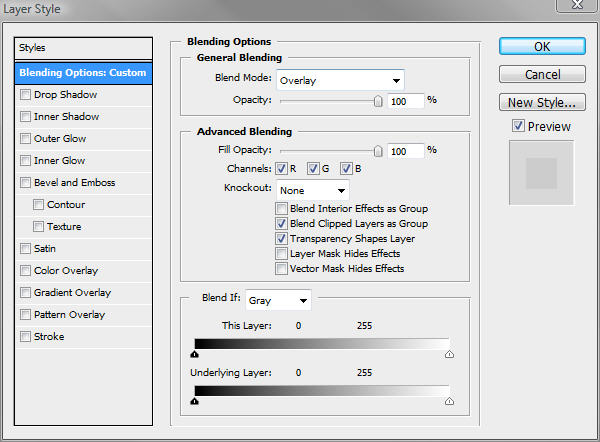Toggle the Preview checkbox
This screenshot has height=442, width=600.
pos(518,126)
